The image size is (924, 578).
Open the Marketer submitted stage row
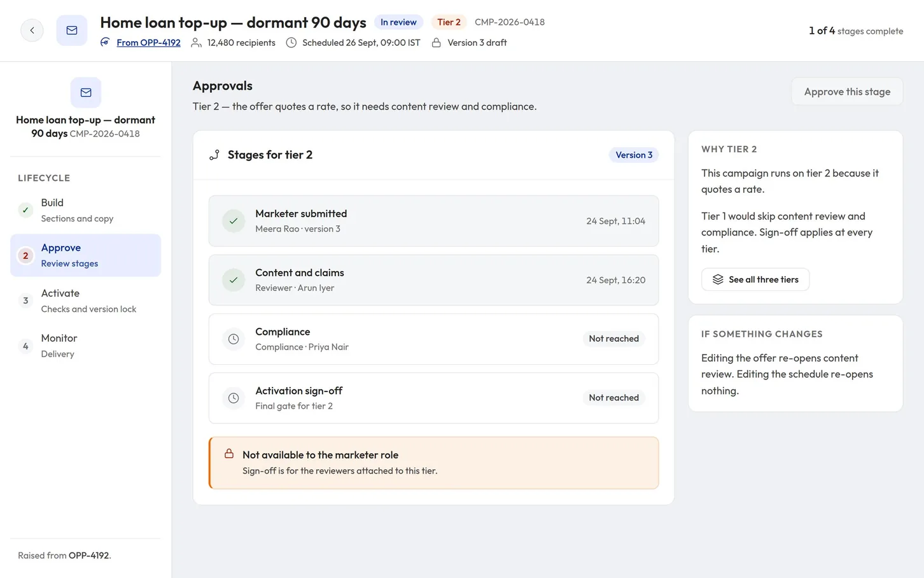click(x=433, y=221)
